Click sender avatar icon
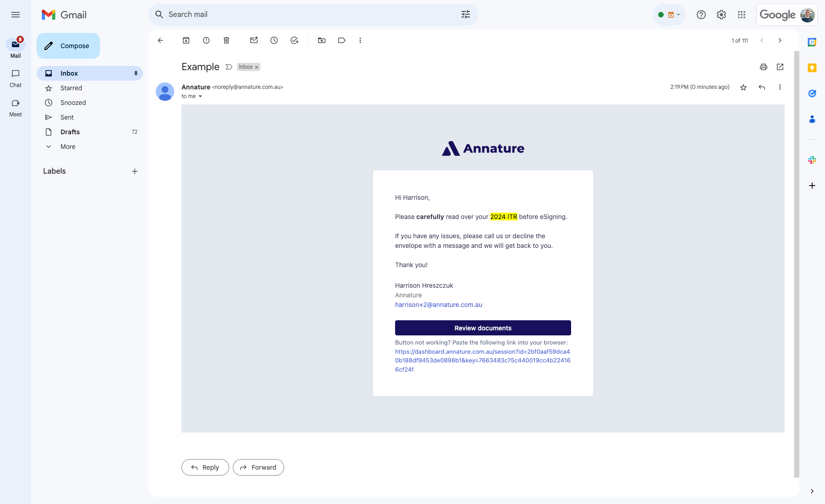This screenshot has width=825, height=504. tap(165, 92)
